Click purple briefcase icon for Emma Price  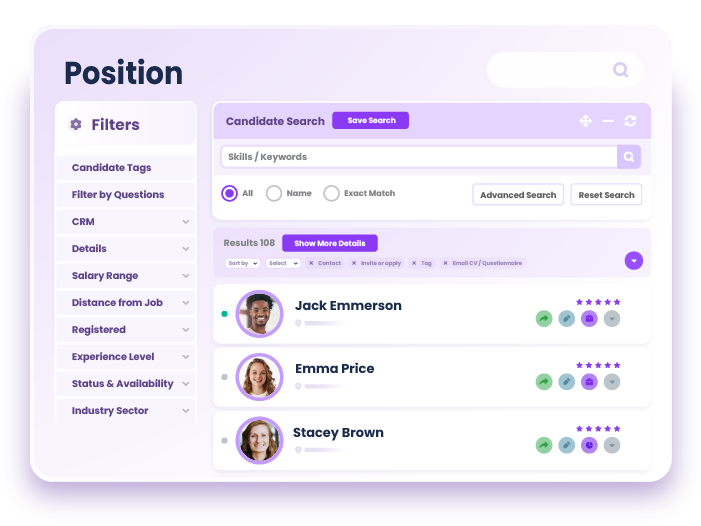(x=589, y=382)
